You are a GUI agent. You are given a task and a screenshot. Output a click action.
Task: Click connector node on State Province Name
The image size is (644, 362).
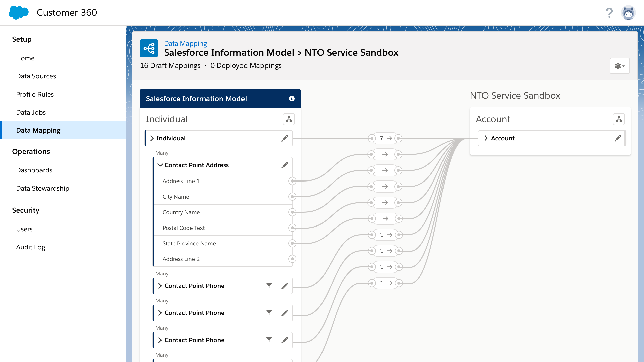click(x=292, y=243)
